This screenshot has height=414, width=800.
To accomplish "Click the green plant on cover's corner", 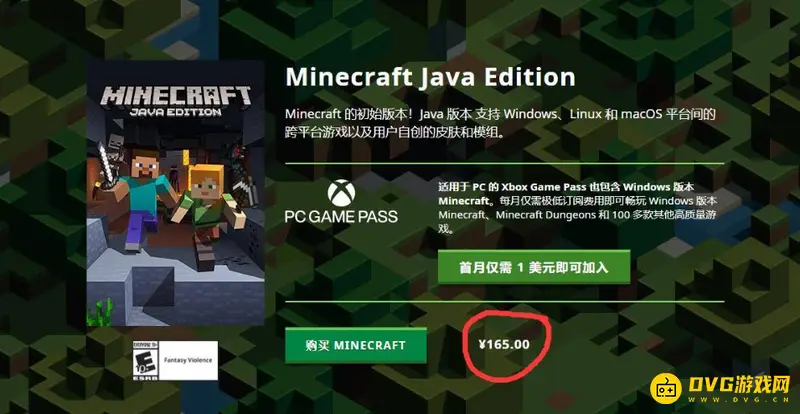I will click(100, 312).
